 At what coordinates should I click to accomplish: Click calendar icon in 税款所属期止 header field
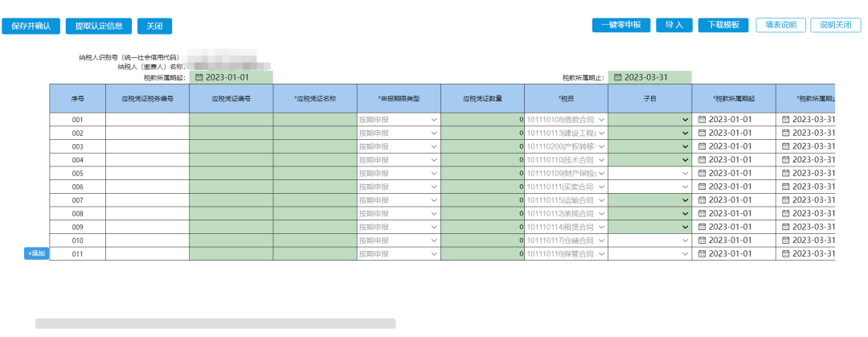(618, 78)
